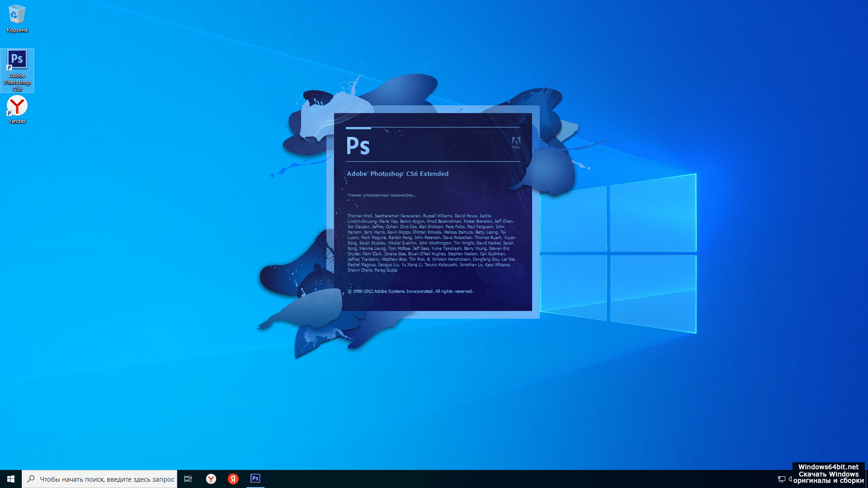Open Task View from the taskbar
This screenshot has width=868, height=488.
tap(188, 479)
